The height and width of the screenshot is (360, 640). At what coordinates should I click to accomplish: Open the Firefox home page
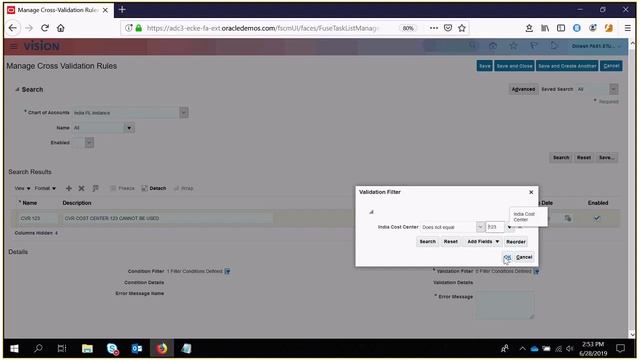tap(61, 28)
